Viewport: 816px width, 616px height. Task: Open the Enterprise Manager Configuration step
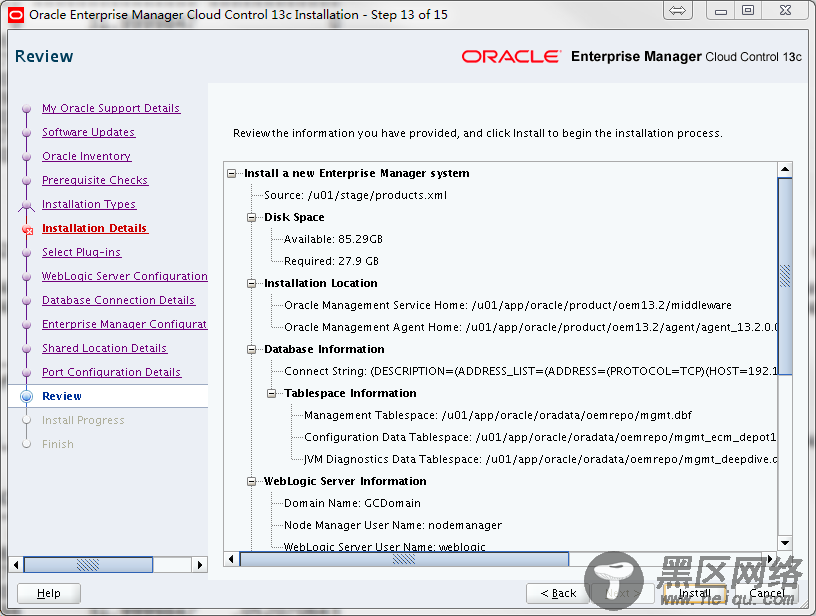coord(124,324)
